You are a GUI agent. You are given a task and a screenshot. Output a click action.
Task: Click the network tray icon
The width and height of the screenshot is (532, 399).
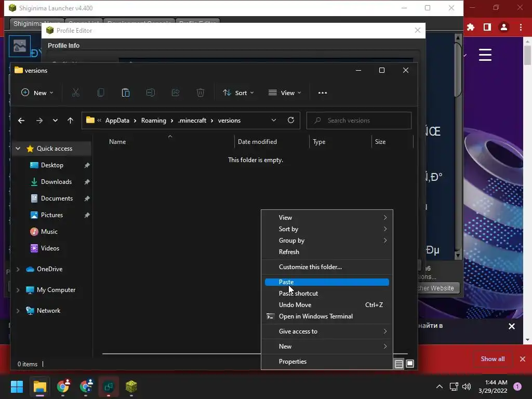pyautogui.click(x=454, y=387)
